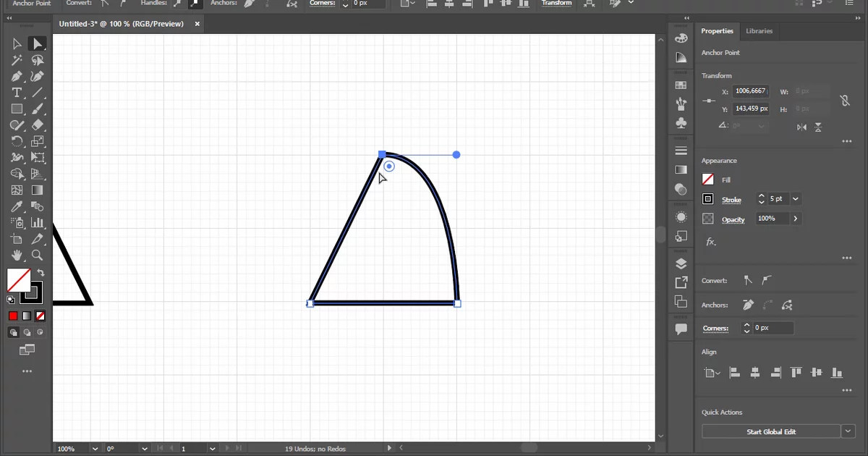Enable Draw Inside mode
Screen dimensions: 868x456
[x=40, y=333]
